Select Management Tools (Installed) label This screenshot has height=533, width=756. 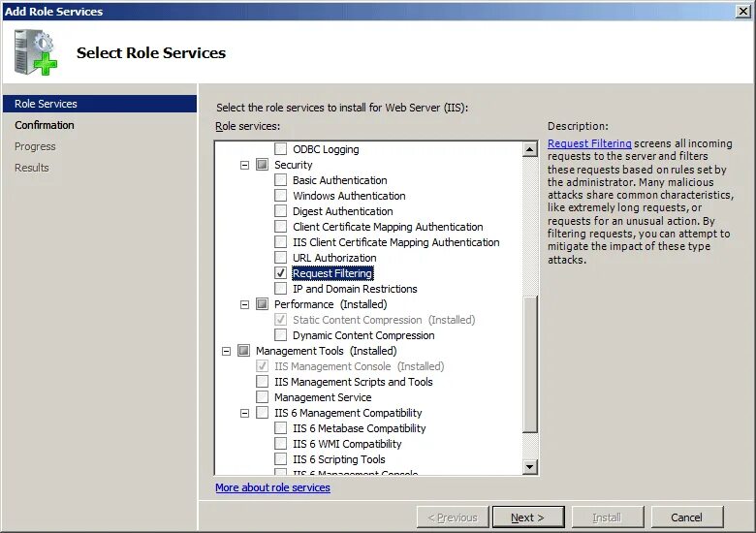pyautogui.click(x=327, y=351)
